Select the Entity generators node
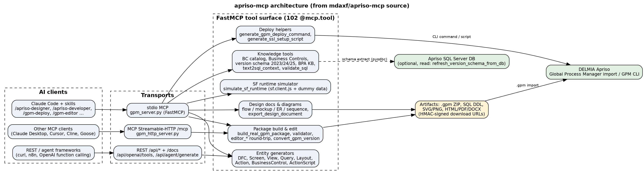644x175 pixels. click(275, 159)
